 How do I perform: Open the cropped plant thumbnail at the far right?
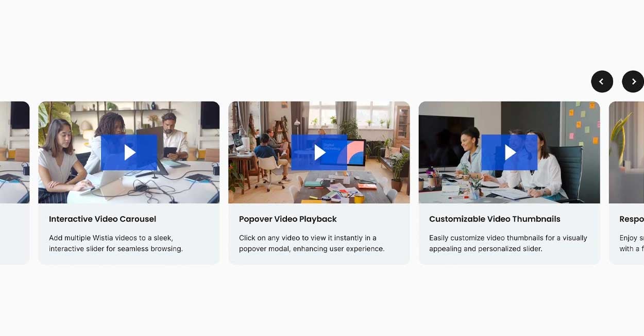pyautogui.click(x=626, y=153)
